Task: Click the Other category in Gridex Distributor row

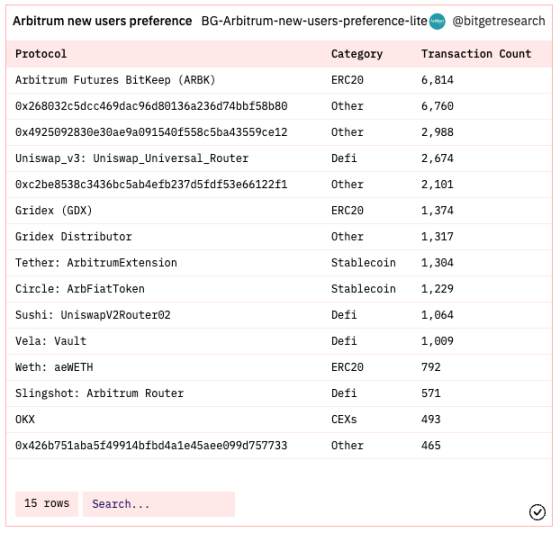Action: (x=347, y=236)
